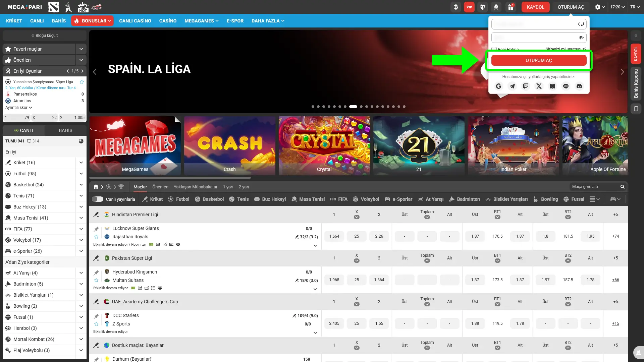
Task: Open the live chat support bubble
Action: 638,353
